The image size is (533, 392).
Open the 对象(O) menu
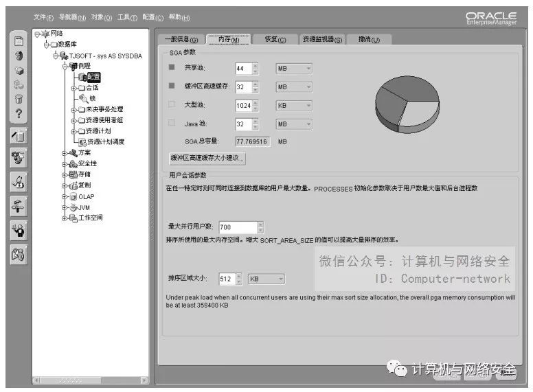pos(101,17)
